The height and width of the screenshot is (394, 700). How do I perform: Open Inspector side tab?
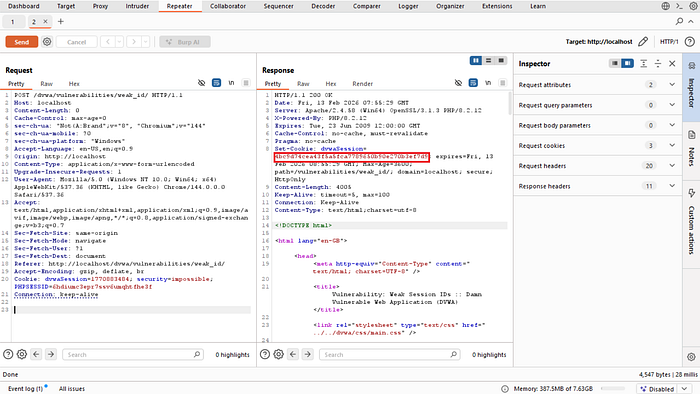pos(691,87)
